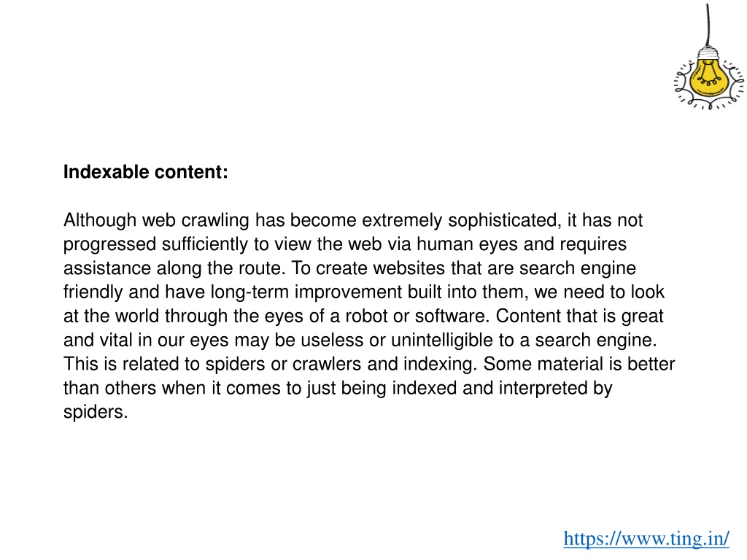Open the https://www.ting.in/ link
Screen dimensions: 747x560
point(646,539)
